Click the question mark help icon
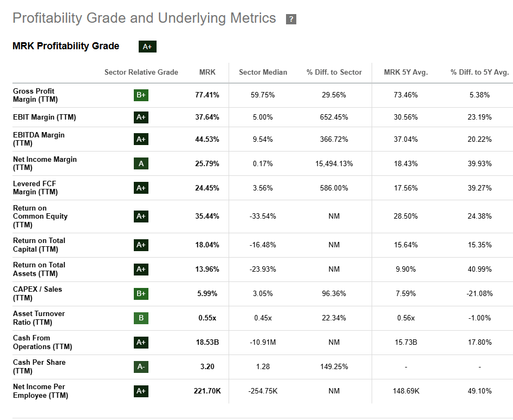The height and width of the screenshot is (420, 513). (x=291, y=19)
